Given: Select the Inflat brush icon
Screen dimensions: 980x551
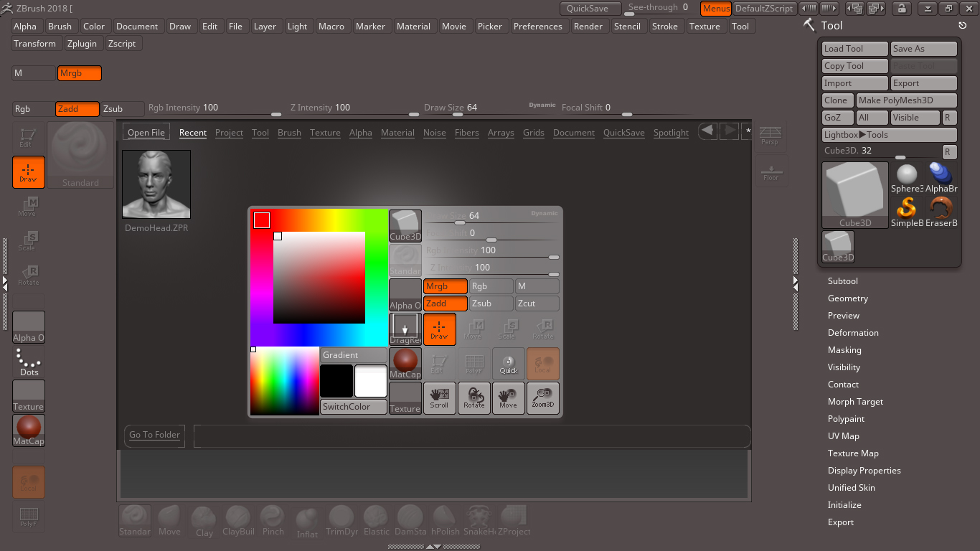Looking at the screenshot, I should point(307,522).
